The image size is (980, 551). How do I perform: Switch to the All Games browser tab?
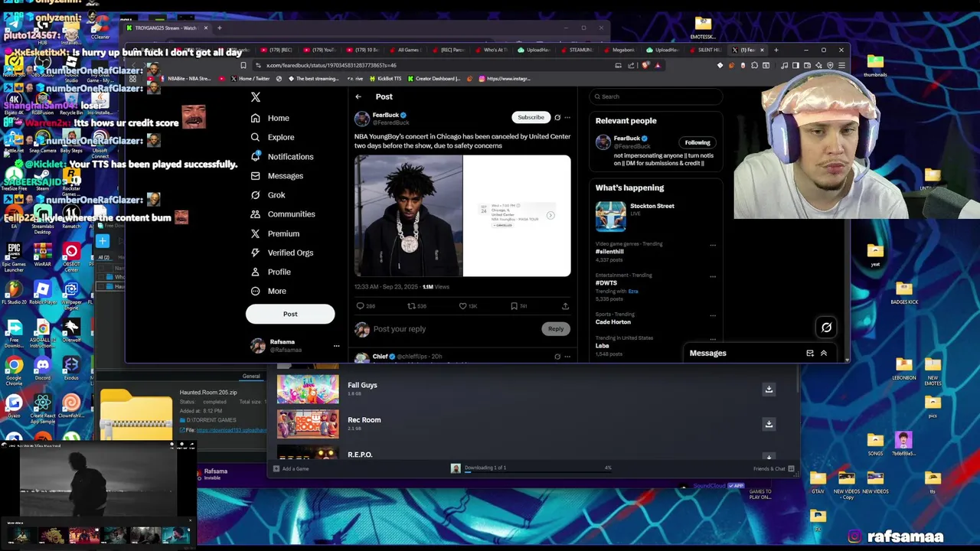[404, 50]
